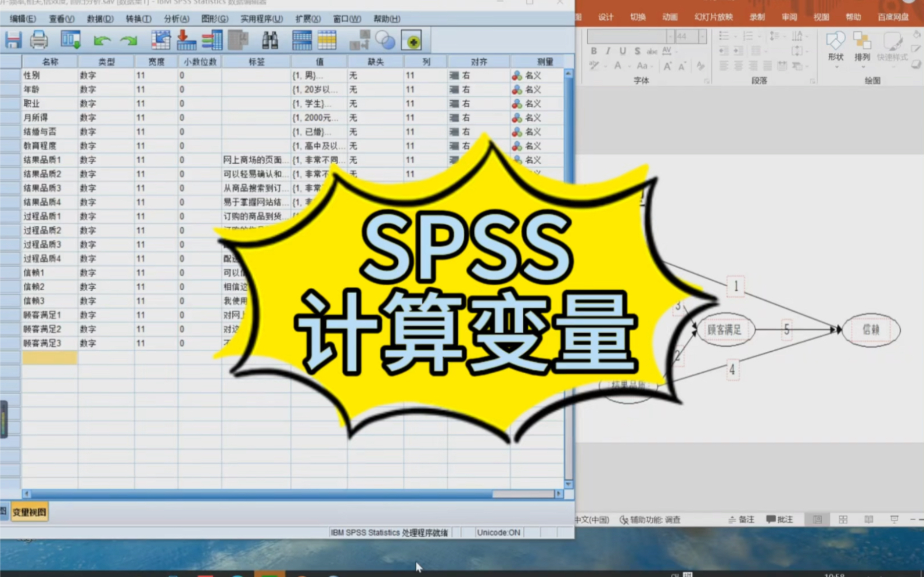
Task: Click the SPSS save file icon
Action: 13,40
